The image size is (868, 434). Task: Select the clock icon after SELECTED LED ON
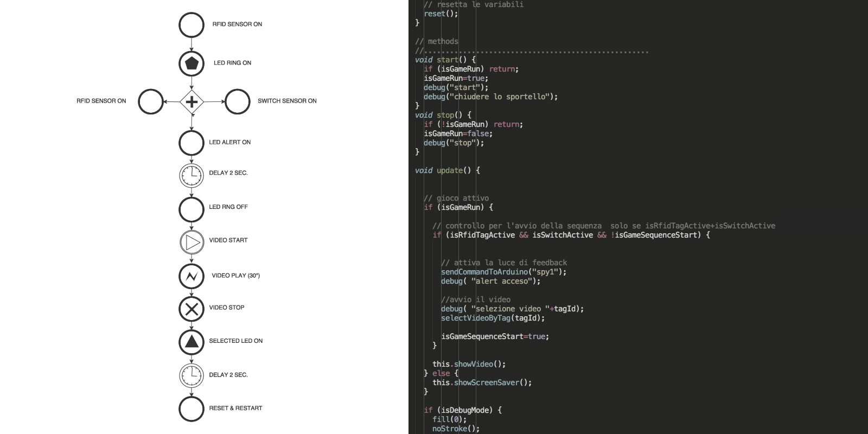click(x=192, y=375)
